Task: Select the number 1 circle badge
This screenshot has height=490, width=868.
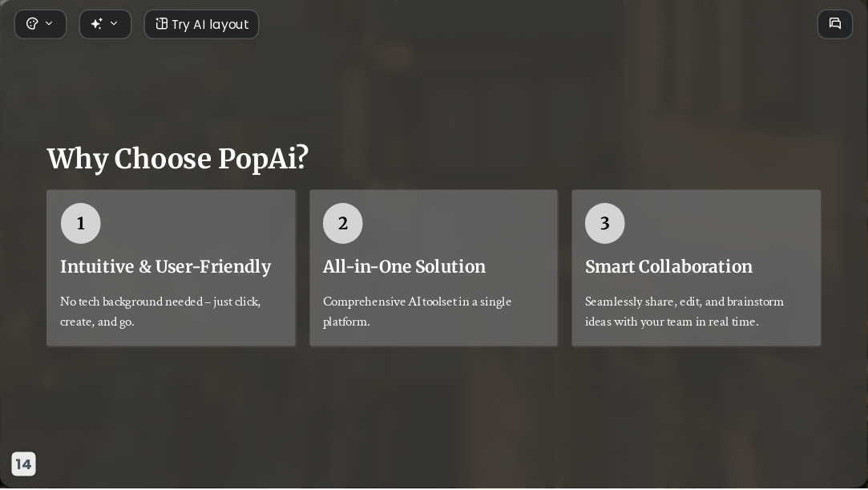Action: (81, 223)
